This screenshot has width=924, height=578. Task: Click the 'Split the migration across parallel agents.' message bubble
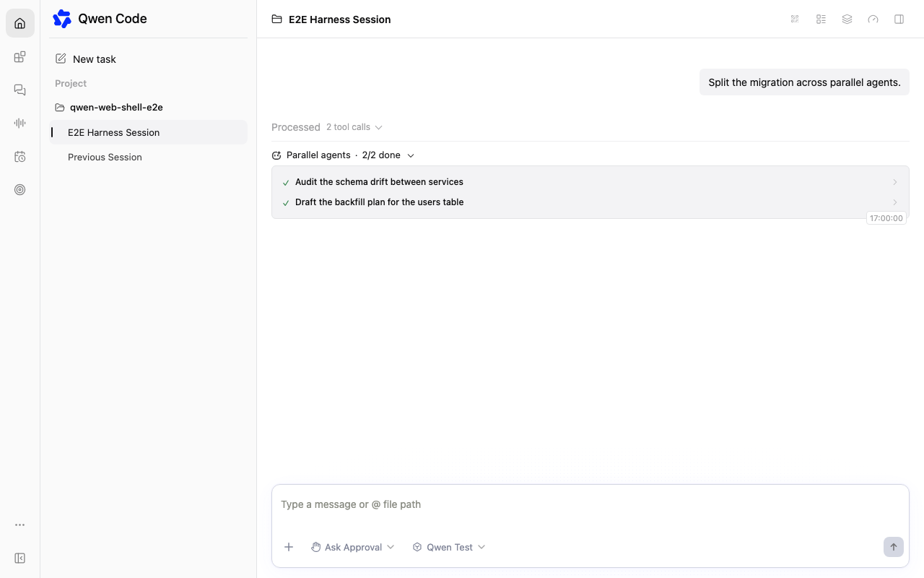pyautogui.click(x=804, y=82)
